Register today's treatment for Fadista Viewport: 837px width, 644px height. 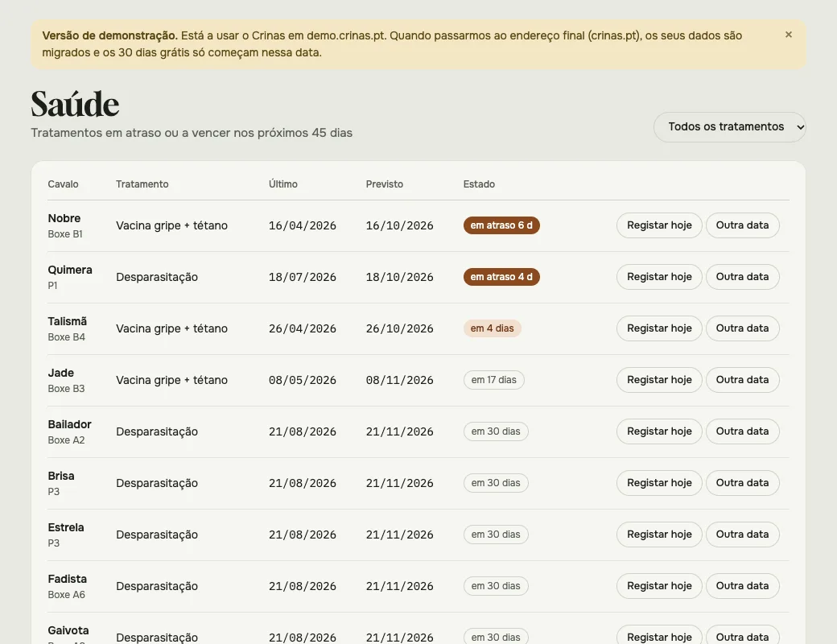(659, 586)
